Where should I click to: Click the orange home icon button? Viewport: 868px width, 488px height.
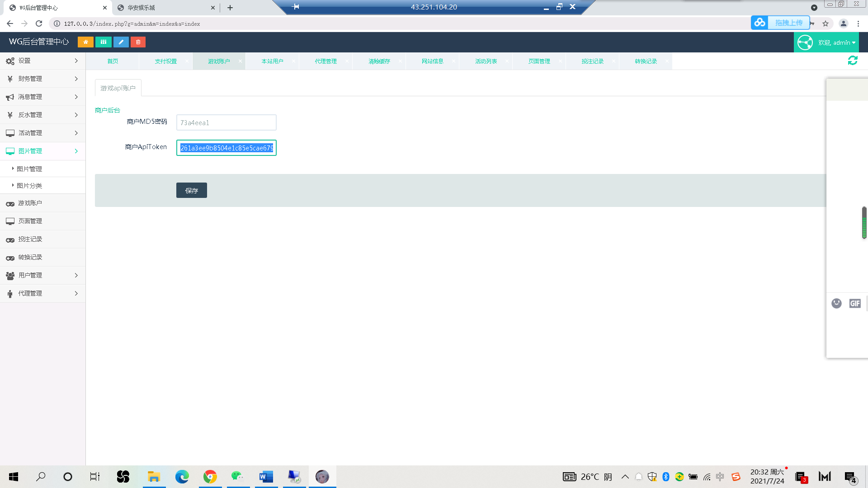pos(85,42)
